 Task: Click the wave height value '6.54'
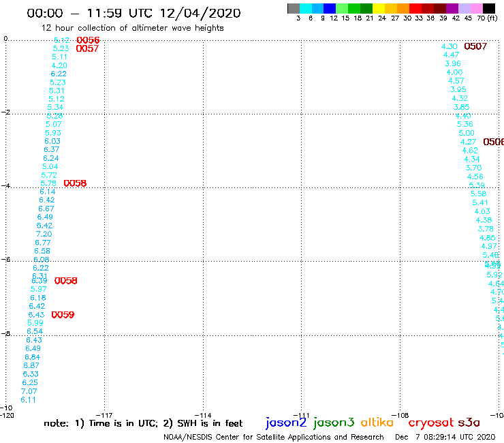point(35,331)
